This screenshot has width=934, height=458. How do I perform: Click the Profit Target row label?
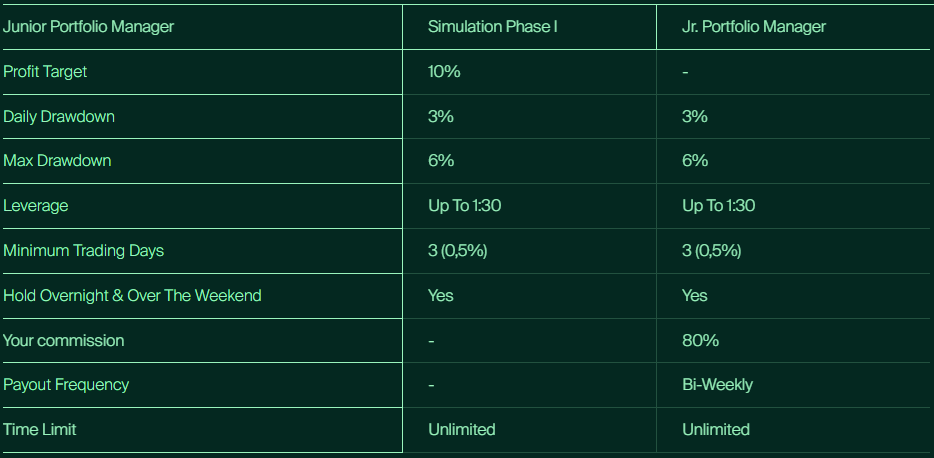[45, 72]
